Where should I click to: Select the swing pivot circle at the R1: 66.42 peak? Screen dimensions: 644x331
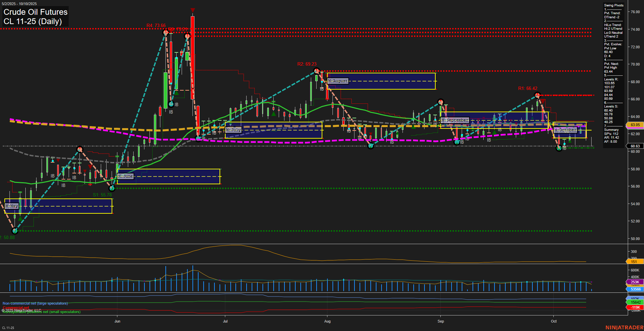point(537,95)
